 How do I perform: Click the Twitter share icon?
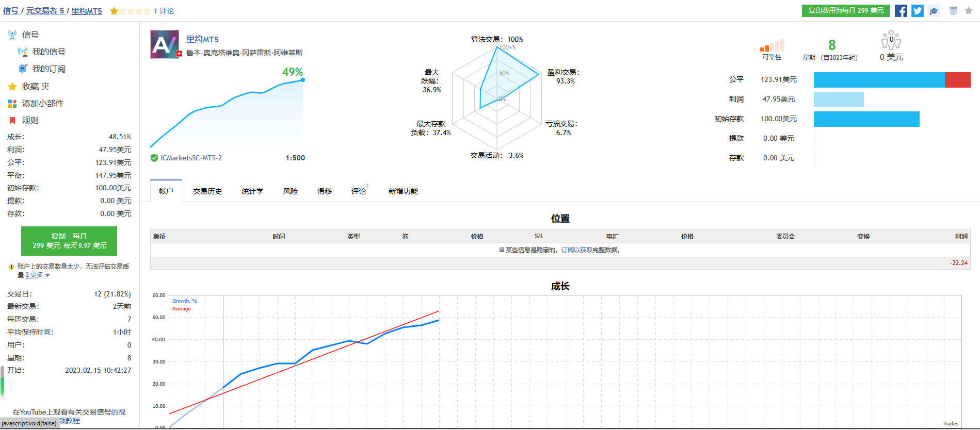[x=918, y=11]
